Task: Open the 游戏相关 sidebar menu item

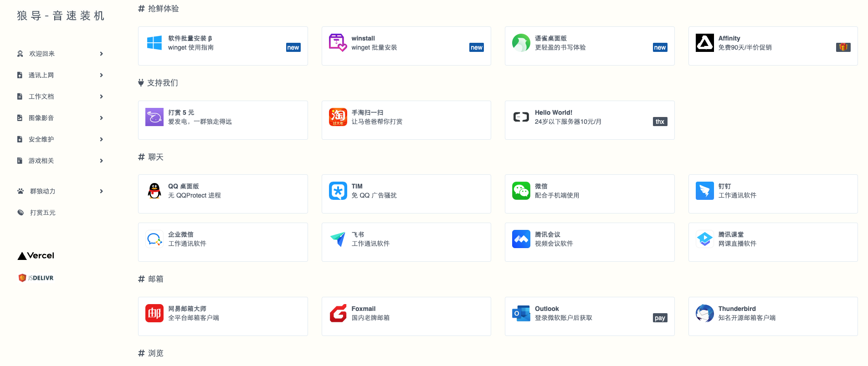Action: click(x=60, y=161)
